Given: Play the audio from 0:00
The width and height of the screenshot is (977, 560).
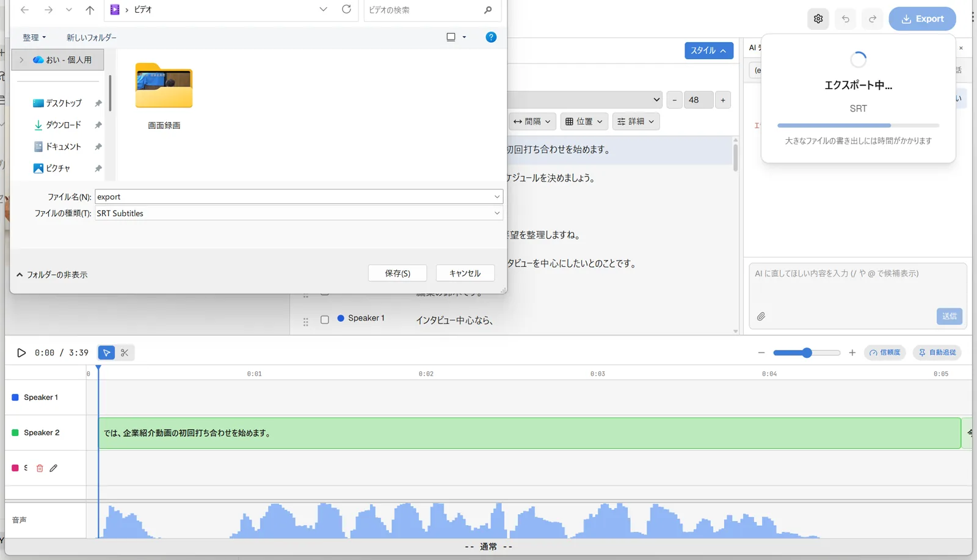Looking at the screenshot, I should (x=21, y=352).
